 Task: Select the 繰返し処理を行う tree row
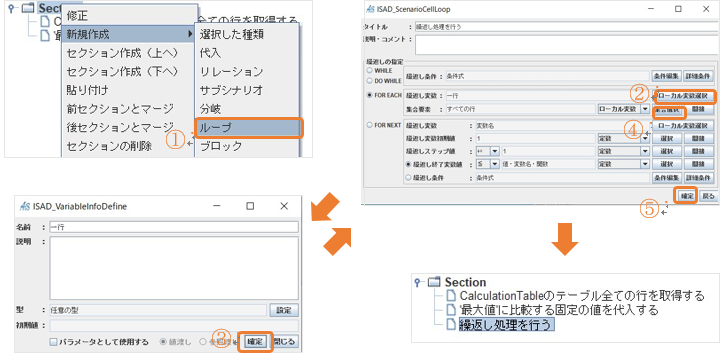click(506, 324)
